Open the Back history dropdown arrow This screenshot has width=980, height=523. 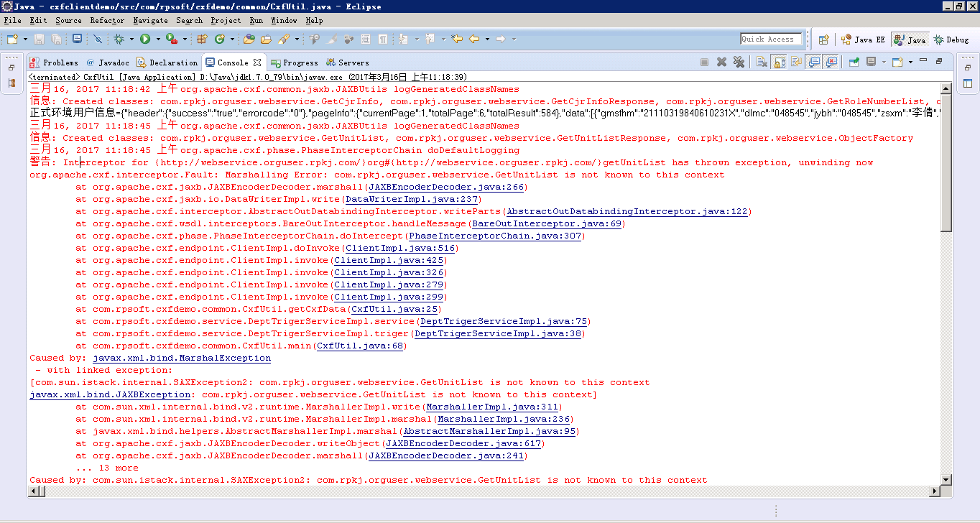[x=487, y=40]
